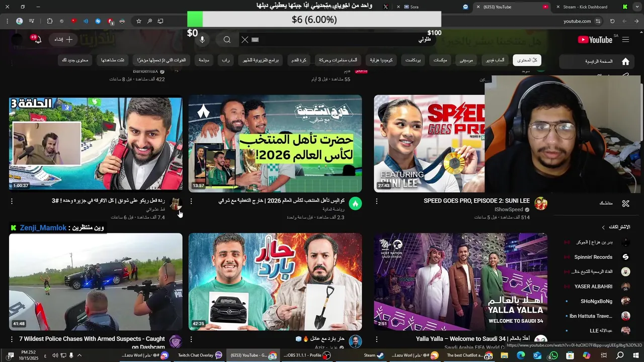Click the IShowSpeed channel avatar

[x=541, y=204]
